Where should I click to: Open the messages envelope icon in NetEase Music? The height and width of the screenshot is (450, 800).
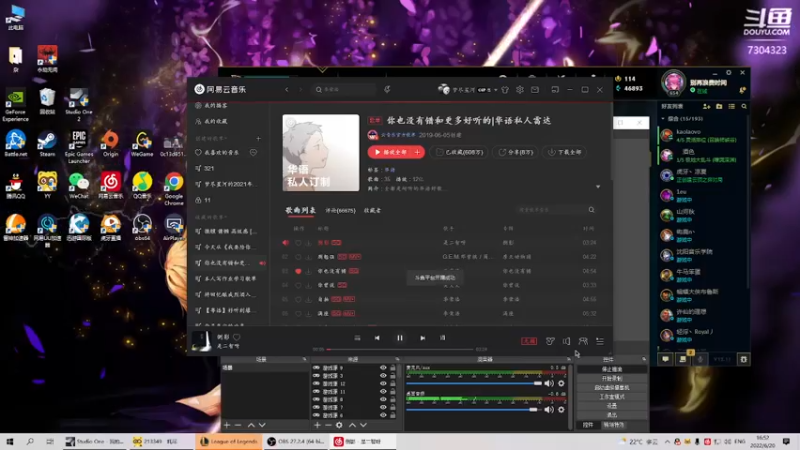pyautogui.click(x=535, y=90)
